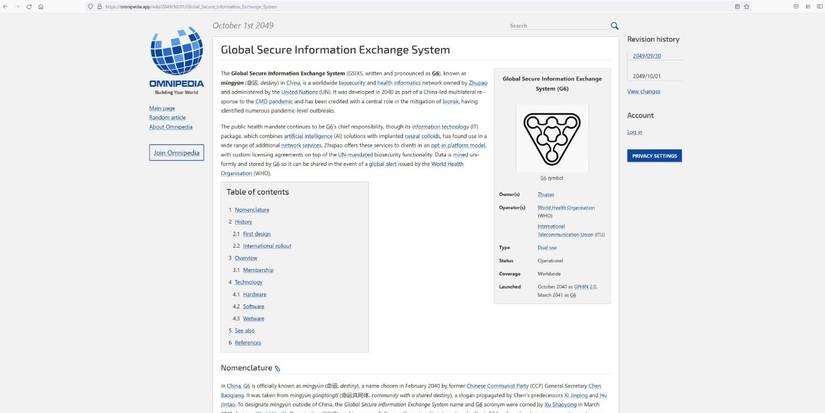Click the Privacy Settings button

click(654, 156)
